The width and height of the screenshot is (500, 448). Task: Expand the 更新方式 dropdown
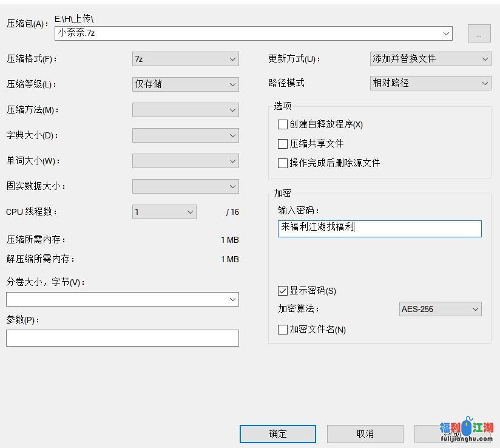coord(430,59)
